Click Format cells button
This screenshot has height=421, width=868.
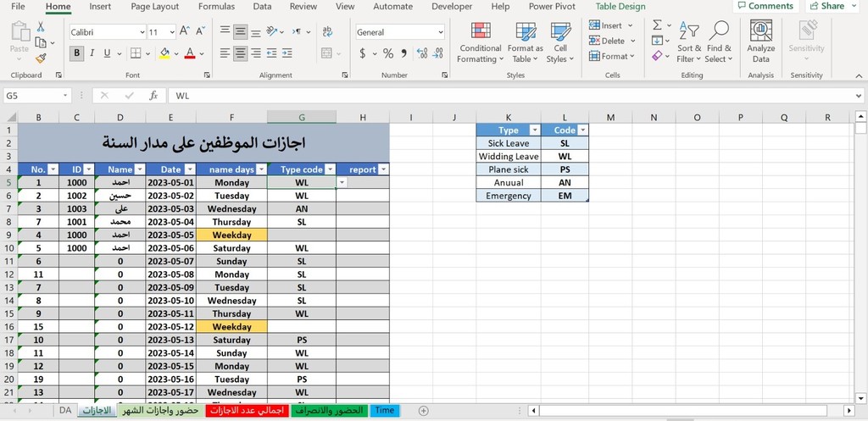coord(612,56)
